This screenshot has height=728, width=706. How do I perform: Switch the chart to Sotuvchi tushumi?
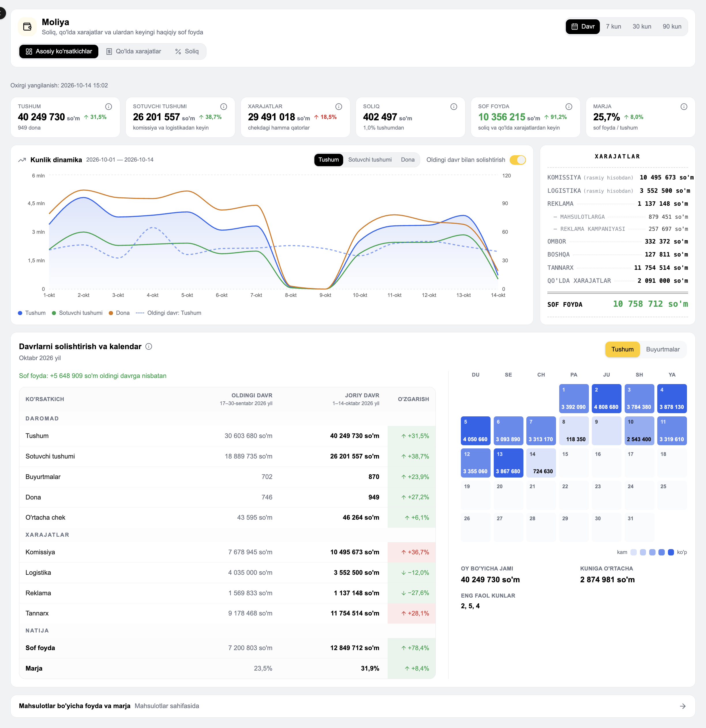pyautogui.click(x=370, y=160)
